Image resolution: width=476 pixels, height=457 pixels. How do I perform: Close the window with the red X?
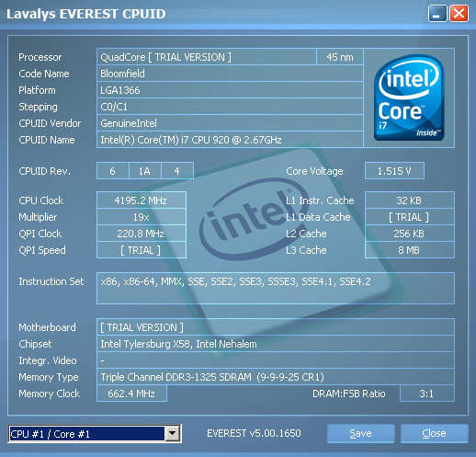point(459,14)
